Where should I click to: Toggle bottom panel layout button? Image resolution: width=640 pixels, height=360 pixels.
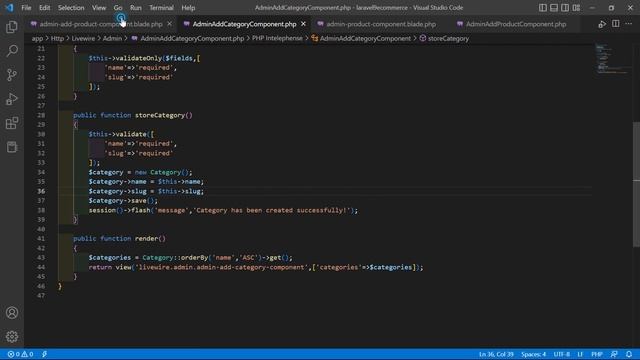554,7
